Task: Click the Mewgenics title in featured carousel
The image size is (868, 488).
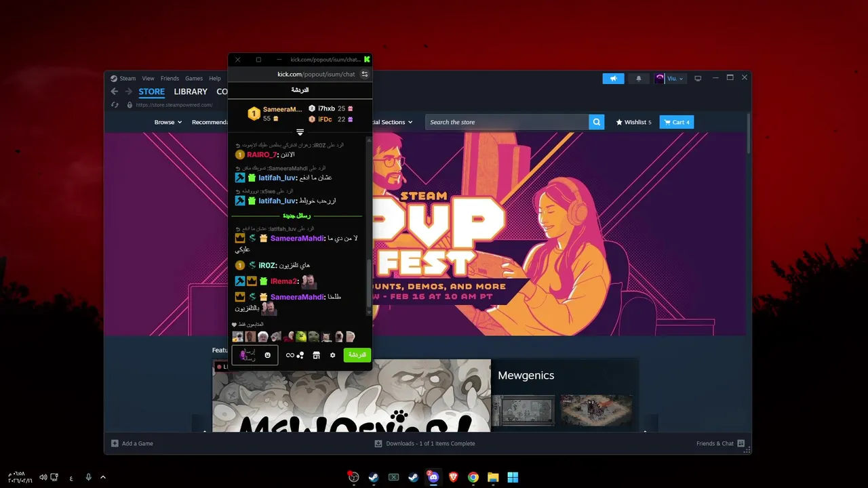Action: pyautogui.click(x=526, y=375)
